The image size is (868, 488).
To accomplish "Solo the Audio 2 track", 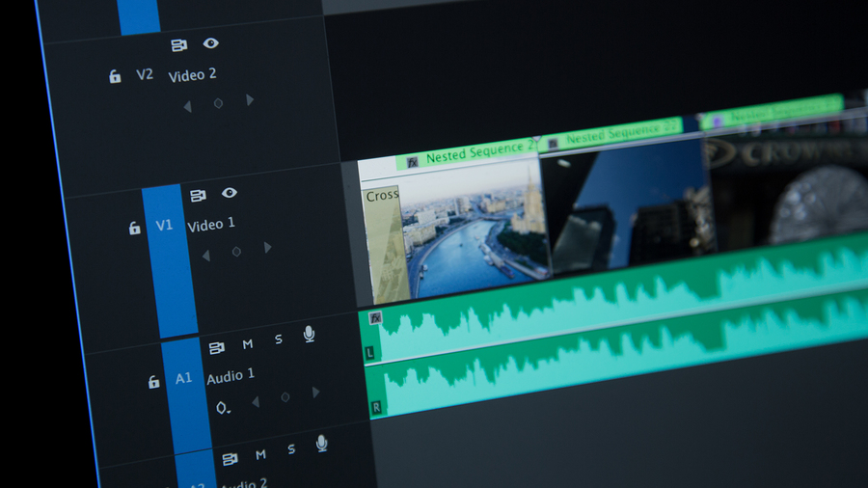I will point(291,449).
